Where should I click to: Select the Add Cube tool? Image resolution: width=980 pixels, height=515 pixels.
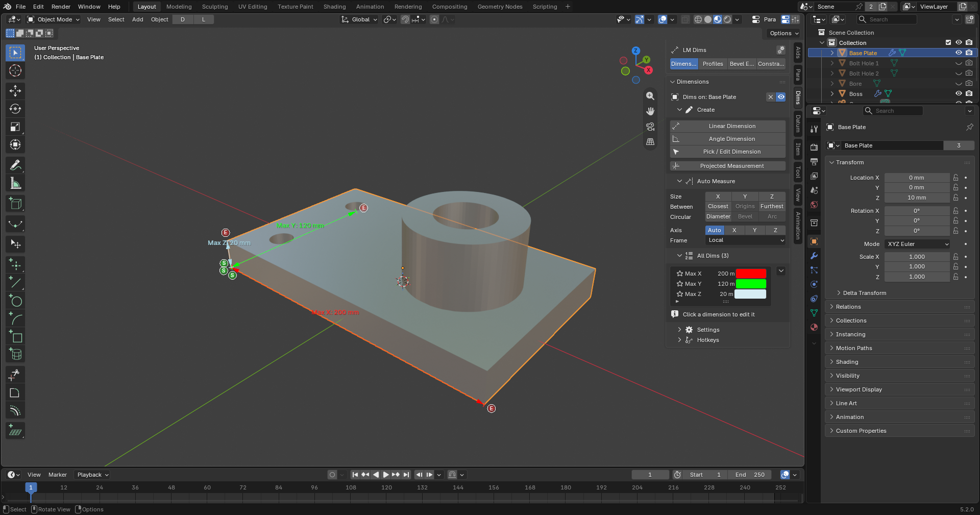(15, 203)
